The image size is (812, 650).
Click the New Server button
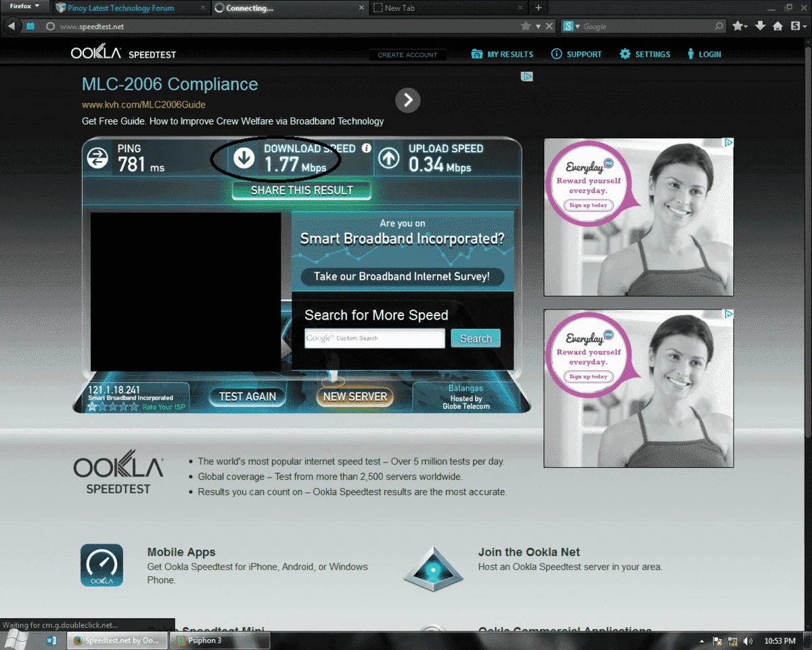[355, 397]
